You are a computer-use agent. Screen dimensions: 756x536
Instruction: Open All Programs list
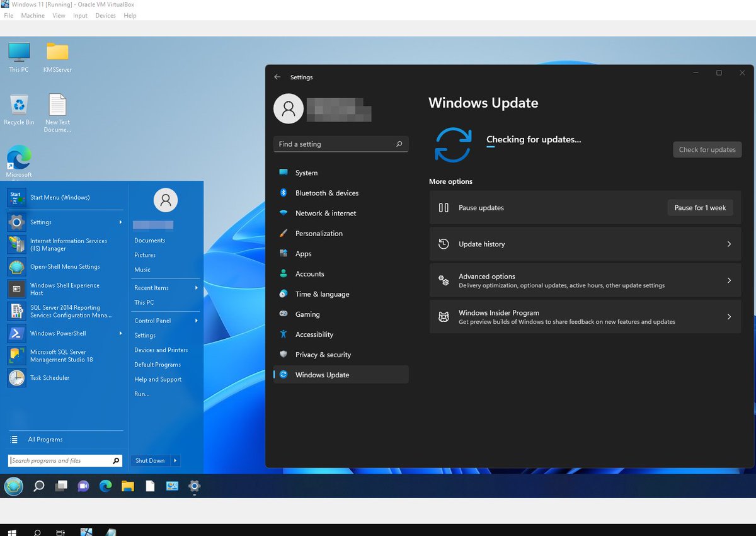point(66,439)
